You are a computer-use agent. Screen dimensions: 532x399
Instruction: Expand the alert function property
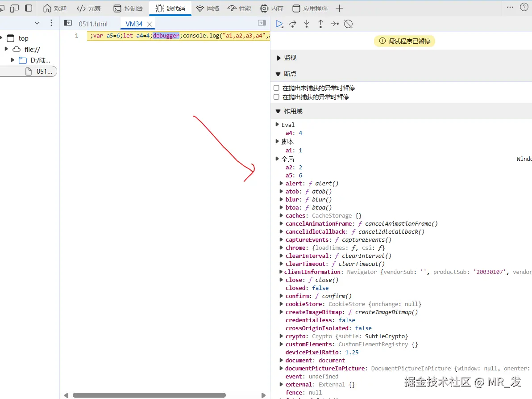[281, 183]
